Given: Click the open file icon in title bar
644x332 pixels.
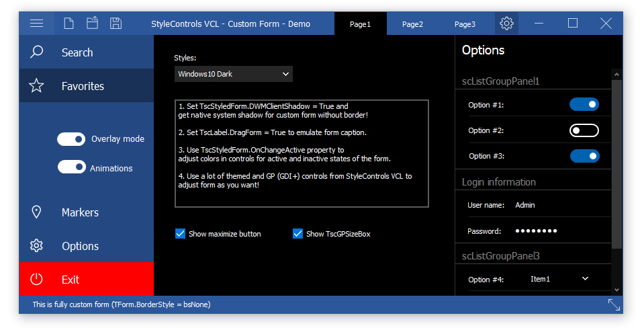Looking at the screenshot, I should point(93,23).
